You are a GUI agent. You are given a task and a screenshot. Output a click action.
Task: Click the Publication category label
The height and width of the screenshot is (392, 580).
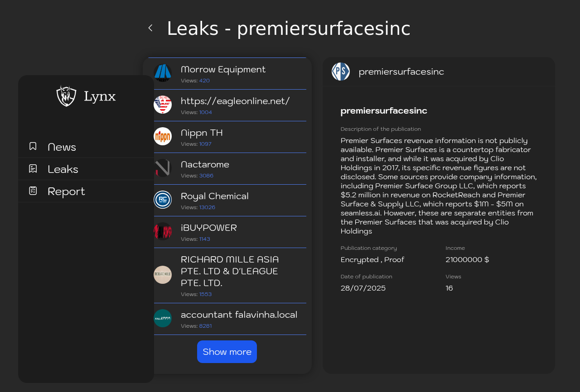369,248
